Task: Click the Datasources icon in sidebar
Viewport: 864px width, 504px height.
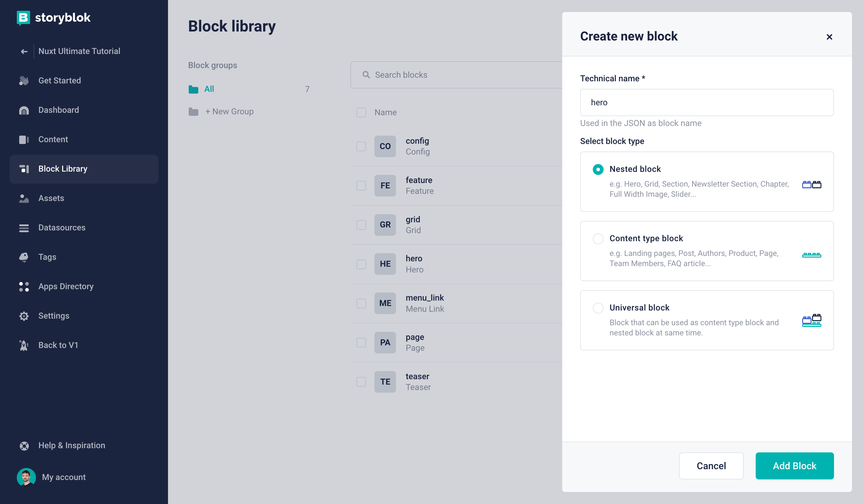Action: [24, 228]
